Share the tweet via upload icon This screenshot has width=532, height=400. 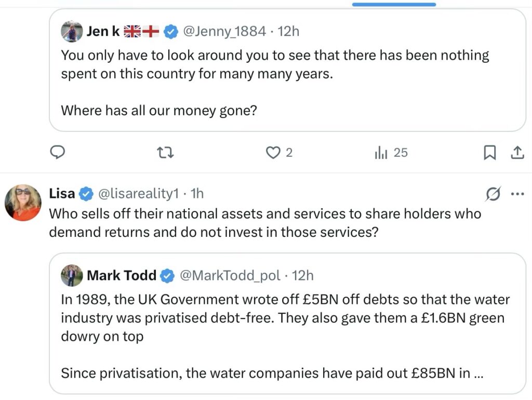[x=517, y=152]
